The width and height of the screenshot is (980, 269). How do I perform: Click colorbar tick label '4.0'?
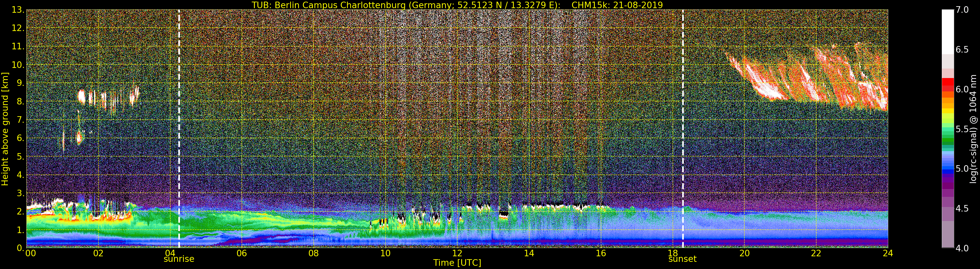pos(962,248)
